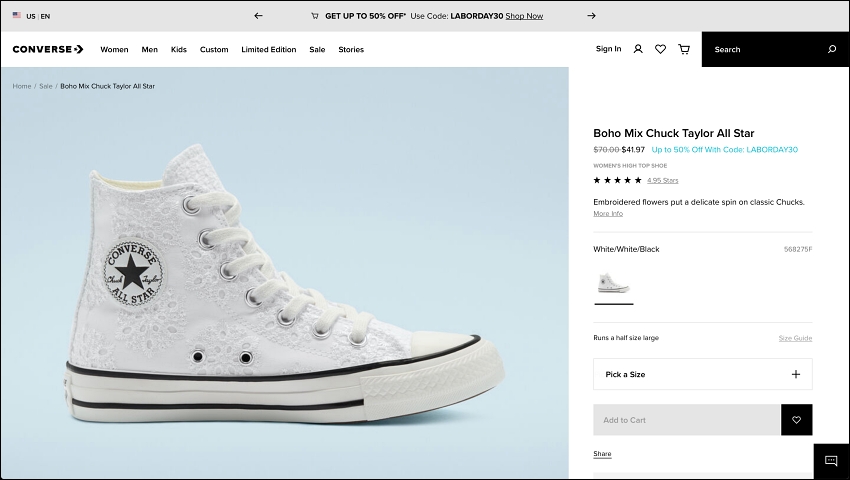Open the account profile icon
Viewport: 850px width, 480px height.
638,49
